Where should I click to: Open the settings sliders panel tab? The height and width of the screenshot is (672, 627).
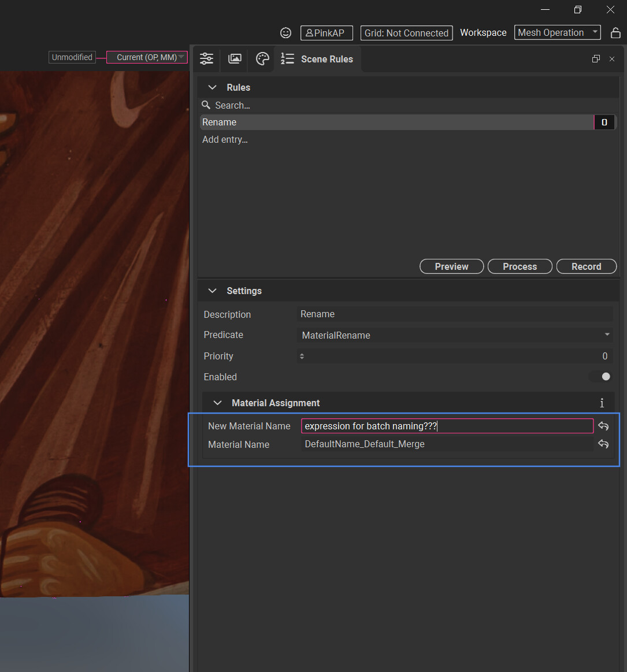click(x=206, y=59)
